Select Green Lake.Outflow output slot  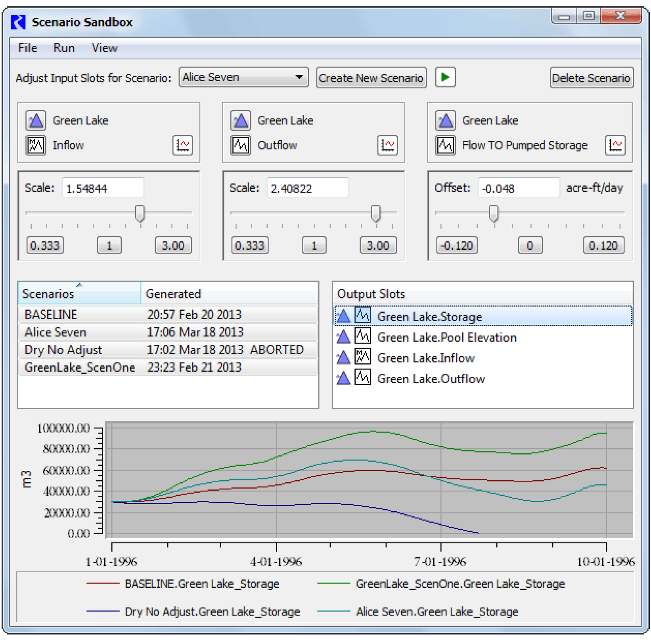pos(431,379)
